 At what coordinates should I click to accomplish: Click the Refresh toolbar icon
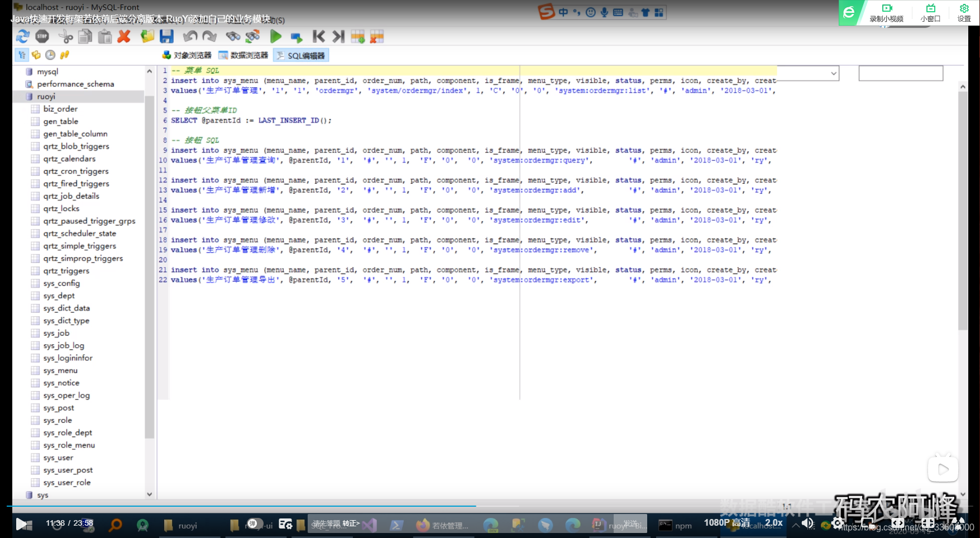point(23,37)
